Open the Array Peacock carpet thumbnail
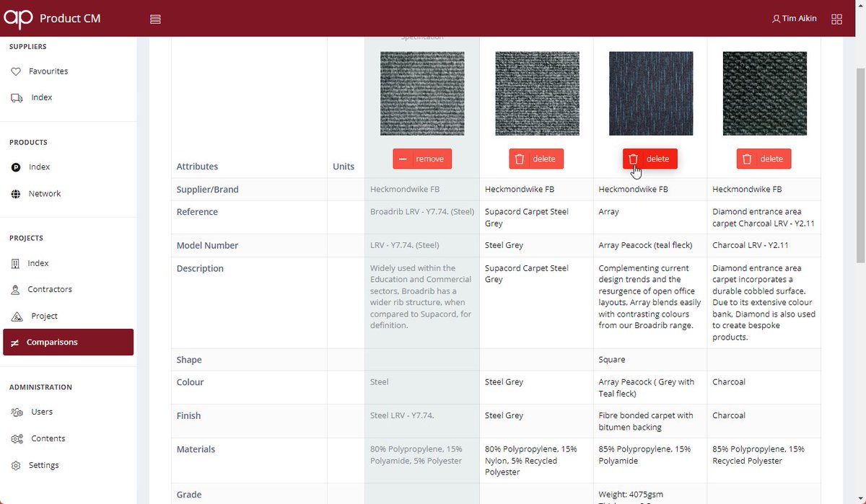866x504 pixels. pos(651,93)
